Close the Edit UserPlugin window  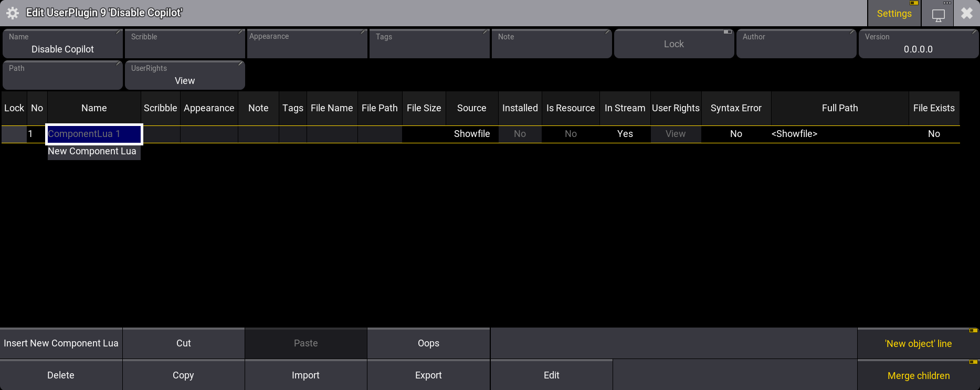click(x=966, y=13)
